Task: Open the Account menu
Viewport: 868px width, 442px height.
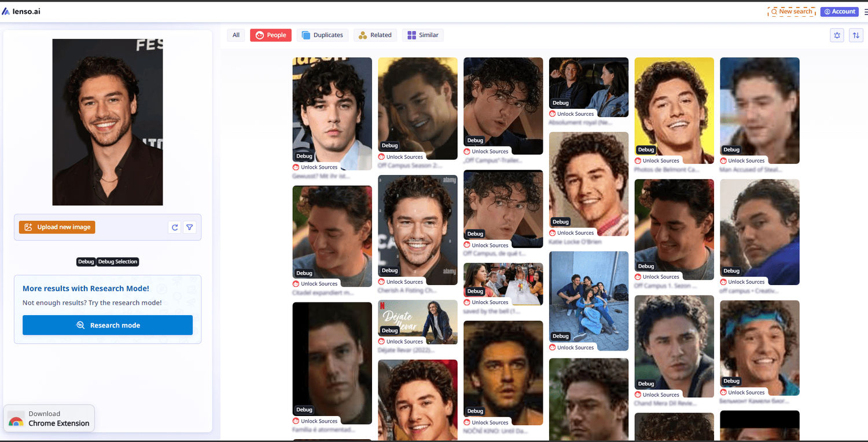Action: click(839, 12)
